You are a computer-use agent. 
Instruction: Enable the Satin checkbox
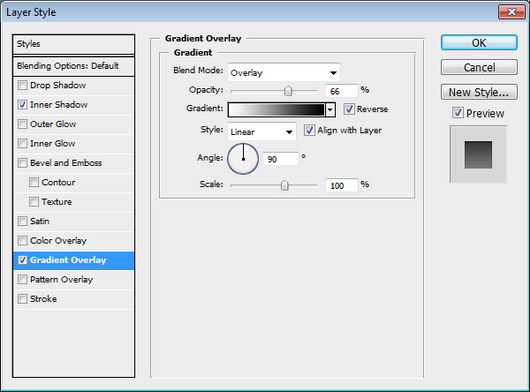click(23, 221)
